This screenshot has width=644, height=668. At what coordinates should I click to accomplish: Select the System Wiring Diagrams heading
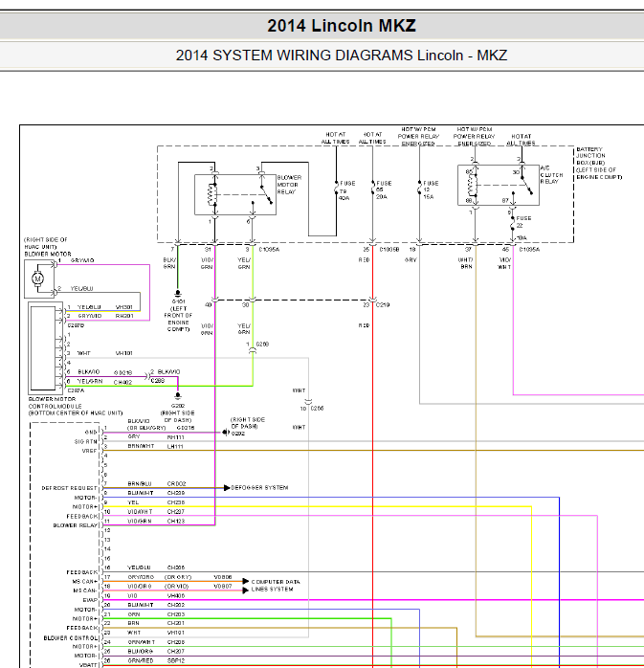click(x=342, y=56)
